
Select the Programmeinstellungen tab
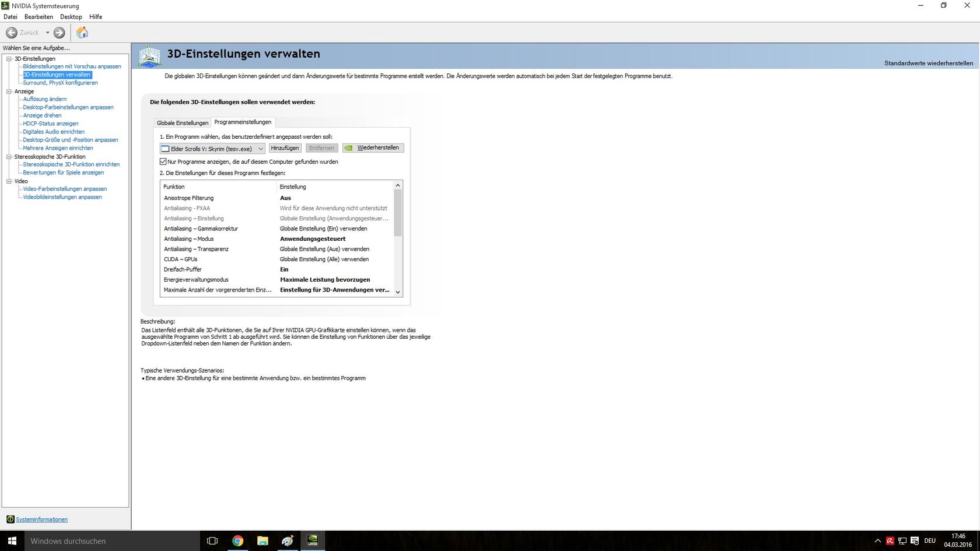(243, 122)
